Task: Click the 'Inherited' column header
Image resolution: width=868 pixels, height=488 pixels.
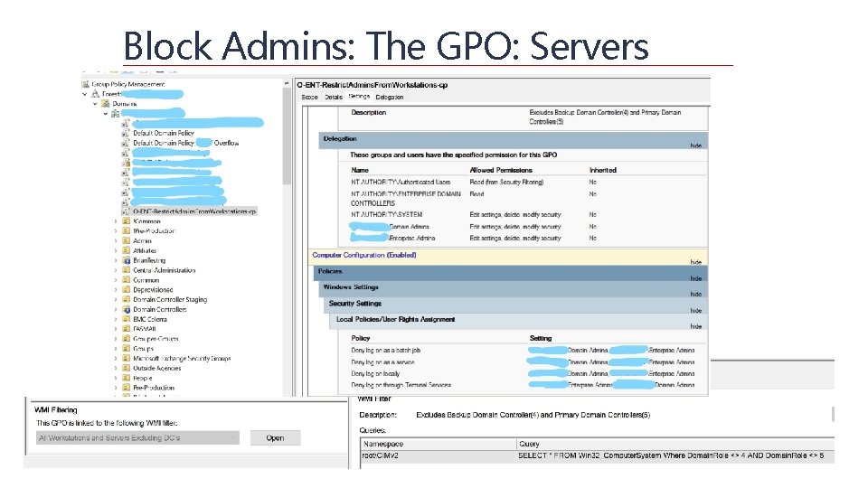Action: [603, 171]
